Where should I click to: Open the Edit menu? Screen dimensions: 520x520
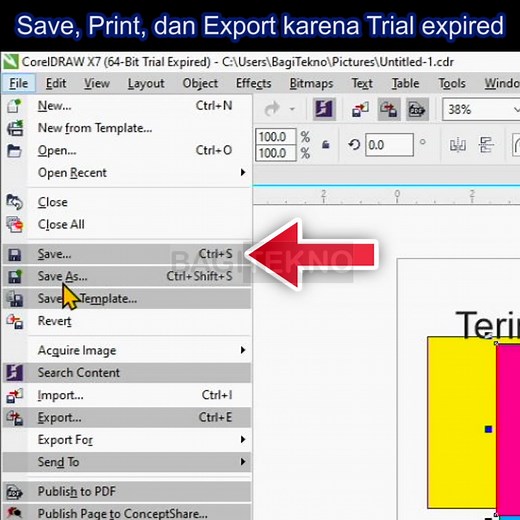(x=56, y=83)
